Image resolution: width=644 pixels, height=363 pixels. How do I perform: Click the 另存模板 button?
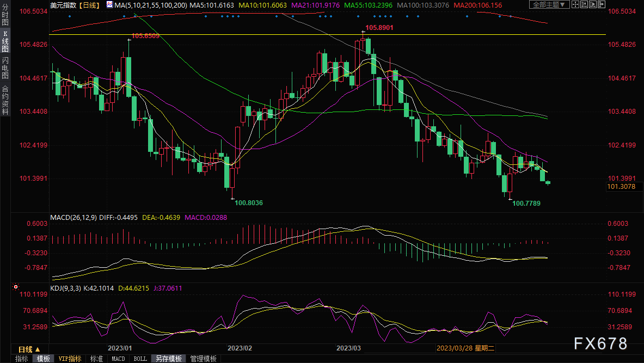tap(168, 359)
